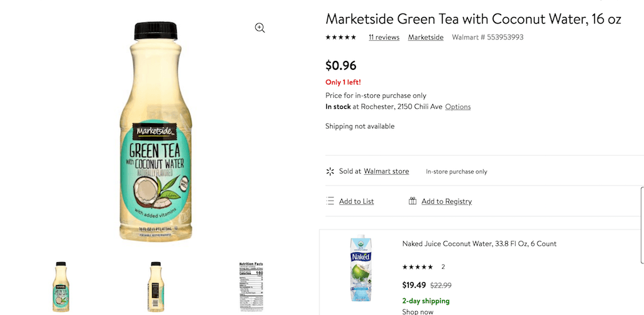Screen dimensions: 644x315
Task: Open Naked Juice Coconut Water product title
Action: point(479,244)
